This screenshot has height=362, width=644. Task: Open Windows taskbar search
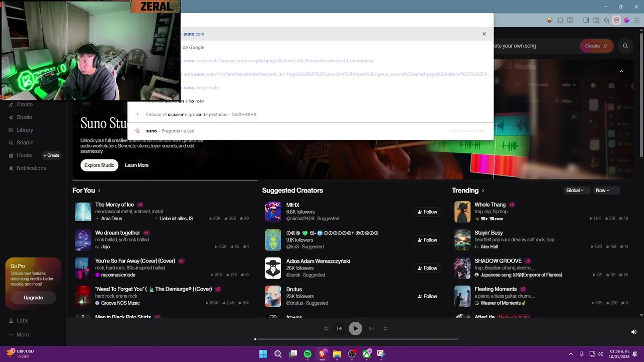(278, 354)
